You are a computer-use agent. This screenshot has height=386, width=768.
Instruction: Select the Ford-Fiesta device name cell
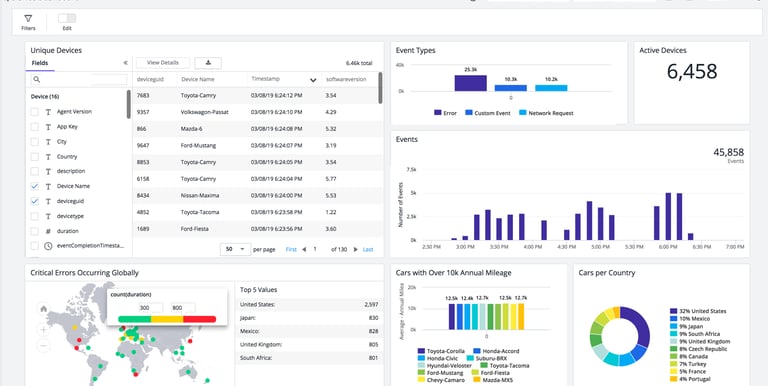pyautogui.click(x=194, y=229)
